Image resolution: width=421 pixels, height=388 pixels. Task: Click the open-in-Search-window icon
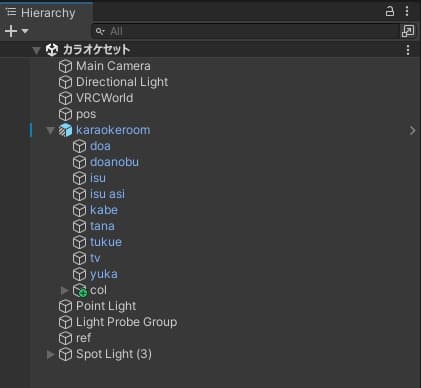click(408, 31)
